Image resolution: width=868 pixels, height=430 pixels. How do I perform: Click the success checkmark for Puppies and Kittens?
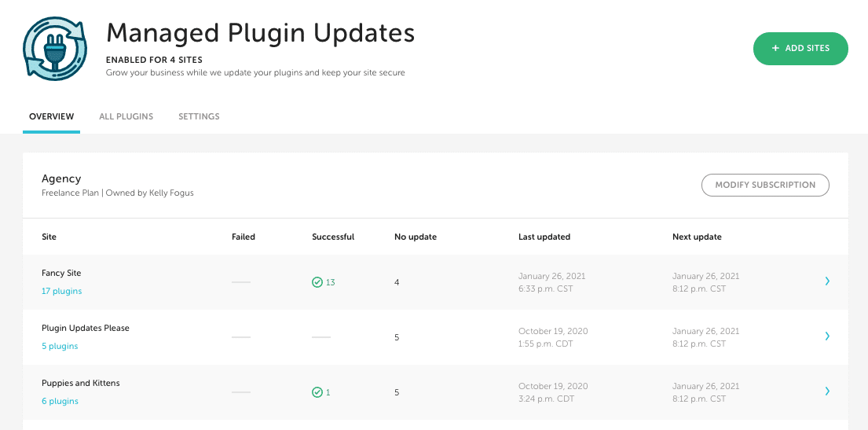pyautogui.click(x=317, y=392)
